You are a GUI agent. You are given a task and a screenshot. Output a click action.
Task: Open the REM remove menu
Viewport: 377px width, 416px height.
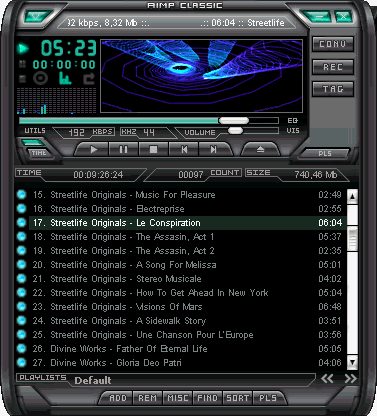(147, 398)
